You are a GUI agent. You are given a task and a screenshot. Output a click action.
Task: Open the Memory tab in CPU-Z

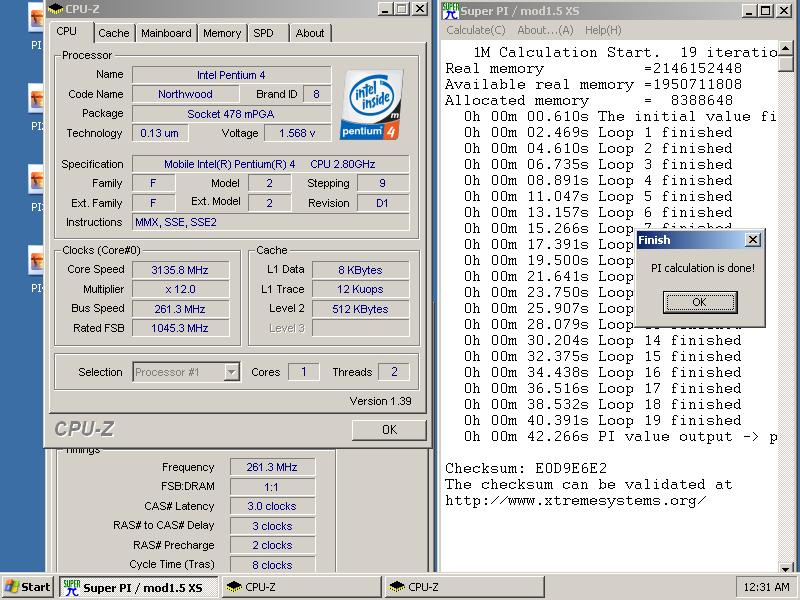point(222,33)
